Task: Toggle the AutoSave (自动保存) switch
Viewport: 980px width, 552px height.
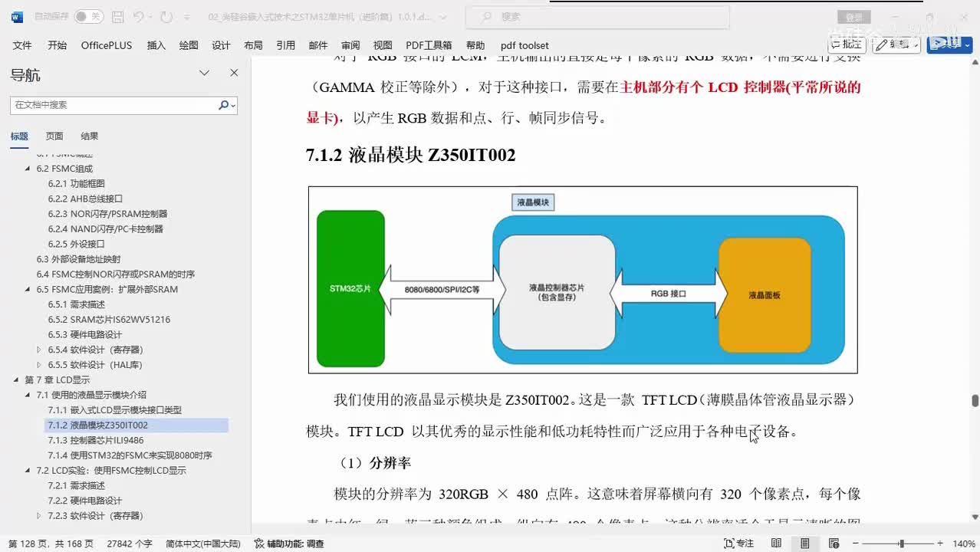Action: click(x=88, y=16)
